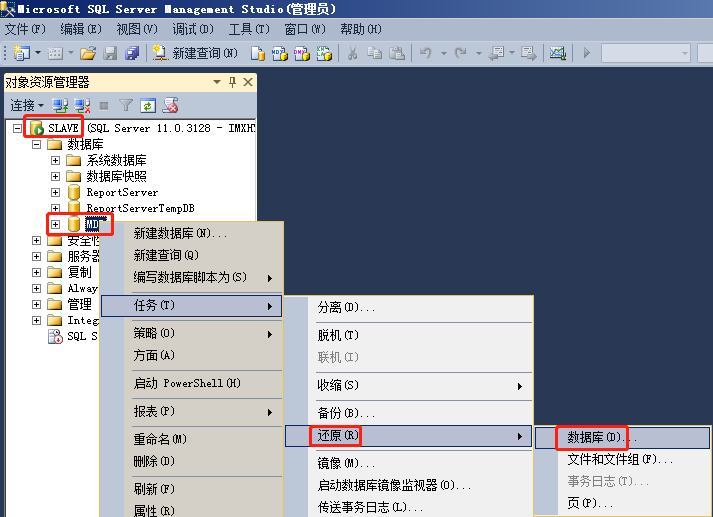Choose 脱机(T) in tasks submenu
This screenshot has width=713, height=517.
[x=409, y=335]
